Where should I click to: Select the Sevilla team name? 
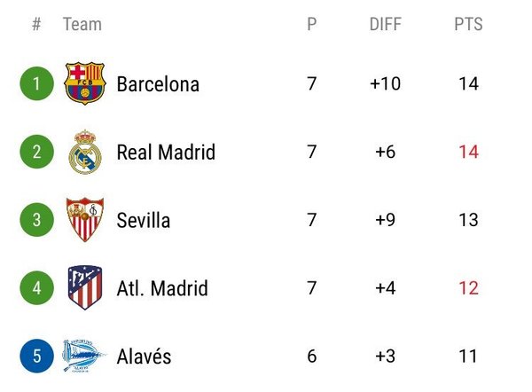tap(144, 221)
